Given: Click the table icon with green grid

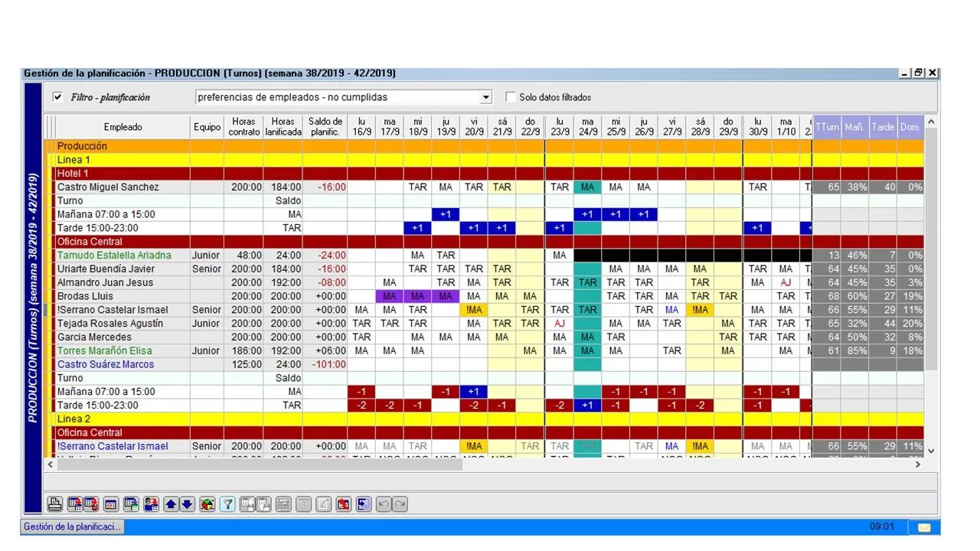Looking at the screenshot, I should coord(131,504).
